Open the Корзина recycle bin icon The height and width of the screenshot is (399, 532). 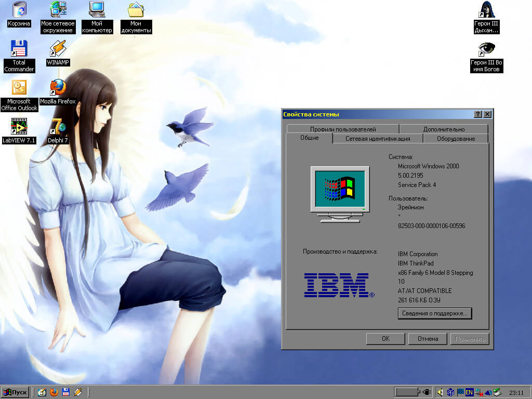[19, 10]
